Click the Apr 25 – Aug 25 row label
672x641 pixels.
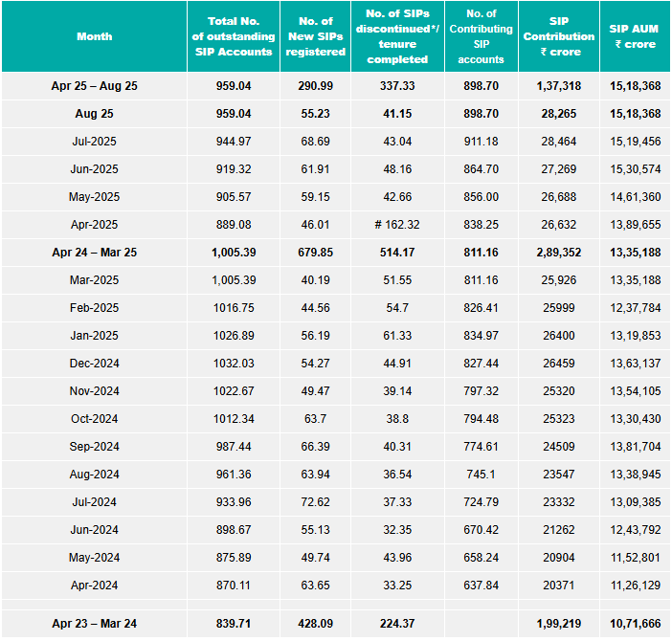[x=95, y=86]
